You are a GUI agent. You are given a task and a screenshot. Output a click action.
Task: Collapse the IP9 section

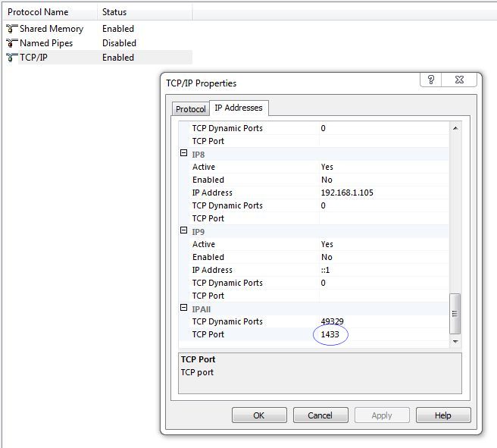(183, 230)
